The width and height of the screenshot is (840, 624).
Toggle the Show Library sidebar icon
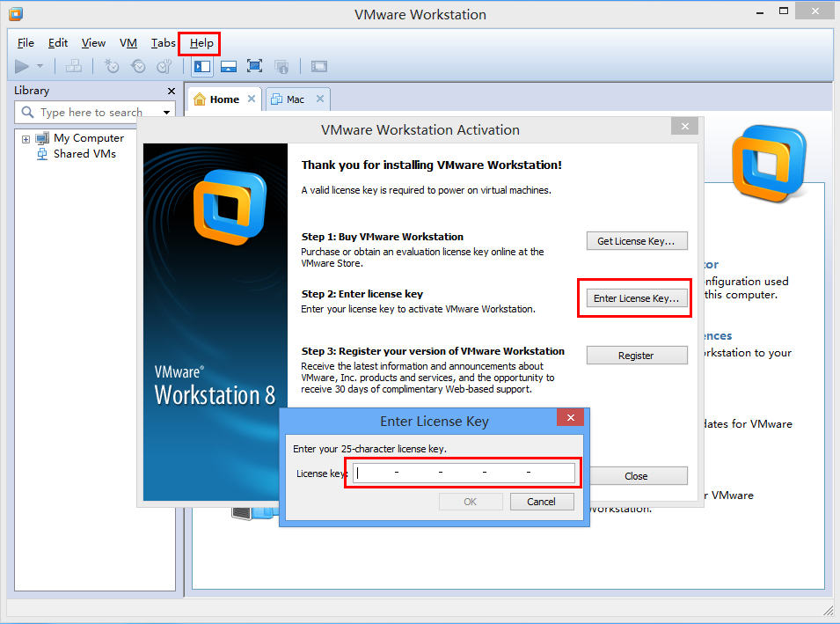[202, 67]
